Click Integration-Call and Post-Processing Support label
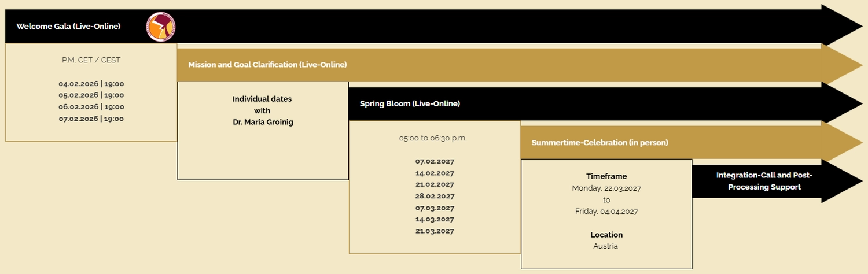This screenshot has width=868, height=274. (764, 181)
